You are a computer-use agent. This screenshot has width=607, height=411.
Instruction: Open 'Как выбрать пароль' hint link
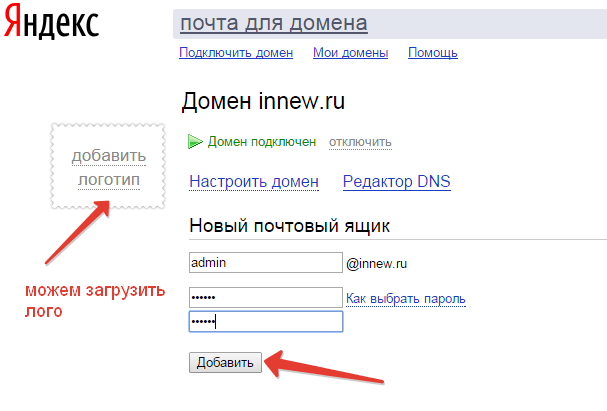point(406,299)
